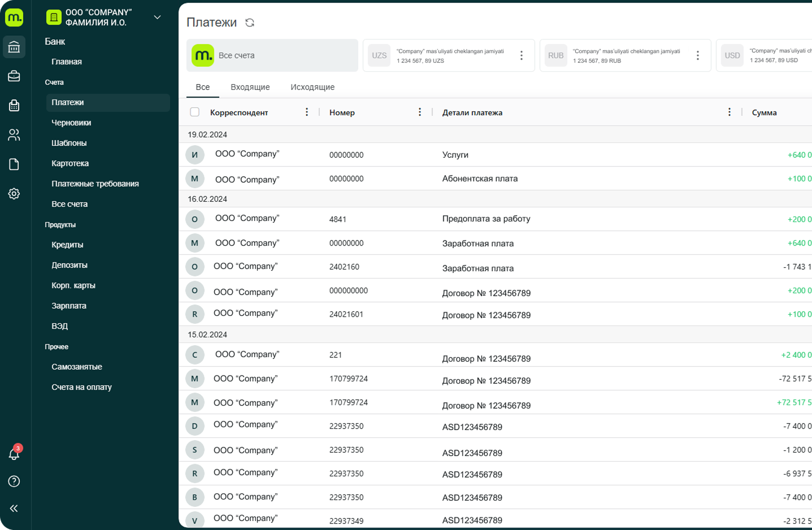Click the И avatar in the Услуги row
Viewport: 812px width, 530px height.
pos(194,155)
